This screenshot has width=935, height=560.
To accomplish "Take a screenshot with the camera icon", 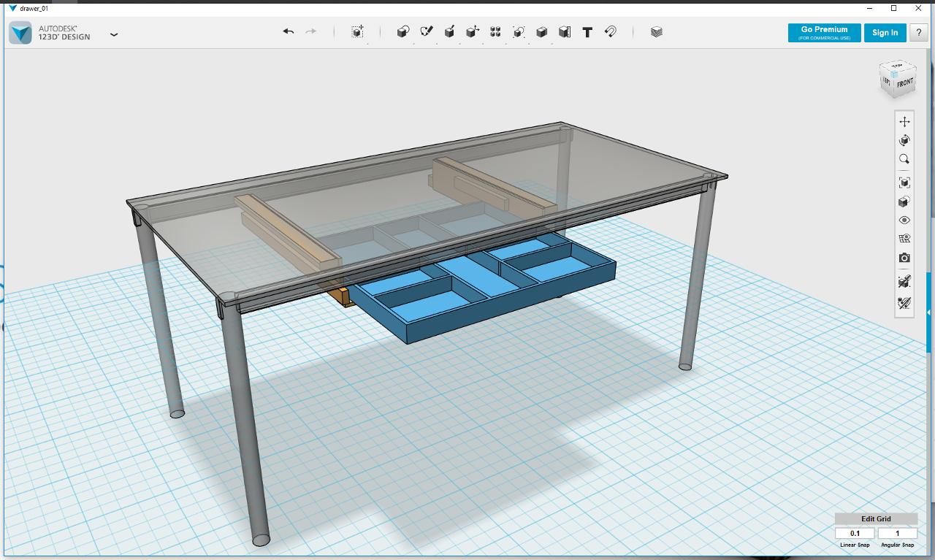I will coord(904,258).
